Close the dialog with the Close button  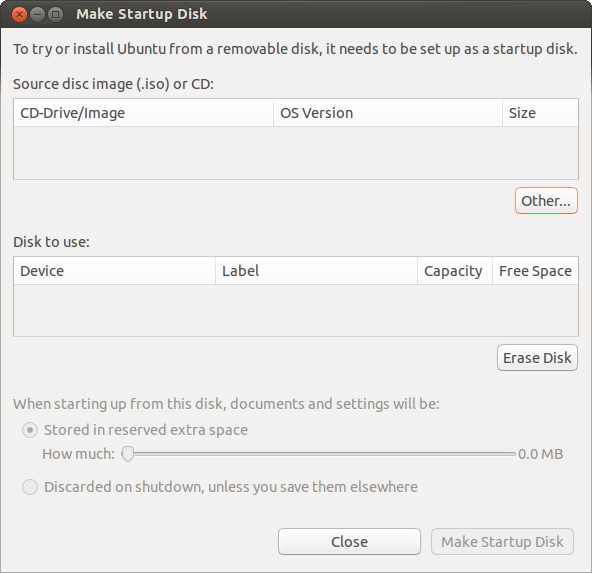[349, 541]
